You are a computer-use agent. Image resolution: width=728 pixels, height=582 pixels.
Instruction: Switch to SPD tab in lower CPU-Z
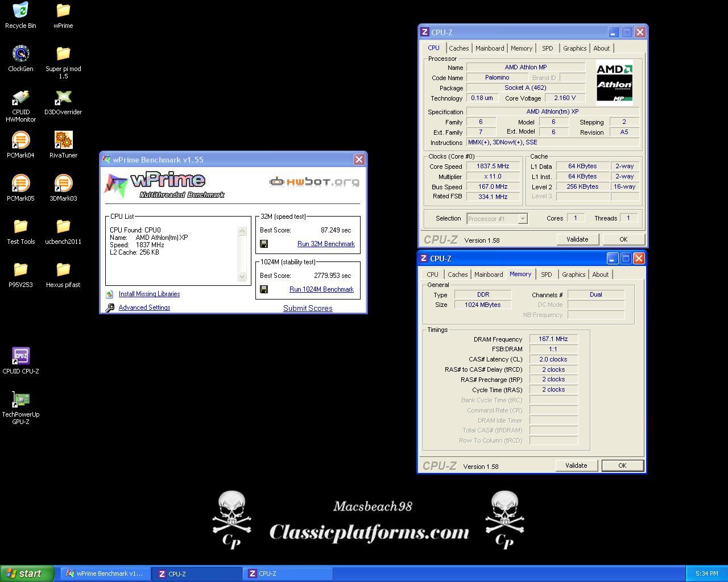pos(547,275)
